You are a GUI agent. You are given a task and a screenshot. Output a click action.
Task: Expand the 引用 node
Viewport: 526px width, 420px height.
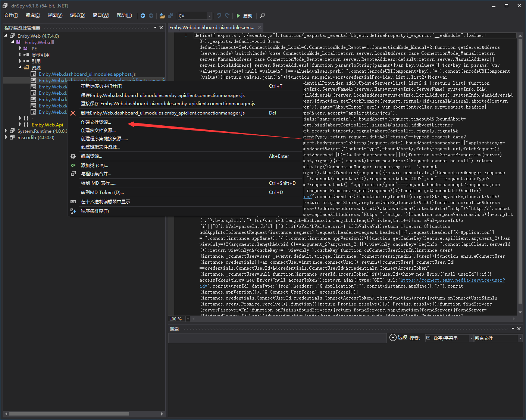coord(20,61)
